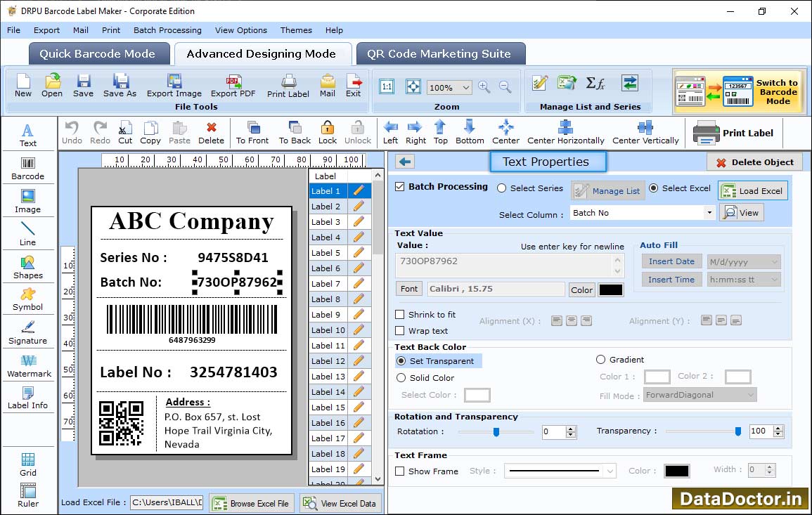Open the Batch Processing menu
This screenshot has height=515, width=812.
[167, 30]
